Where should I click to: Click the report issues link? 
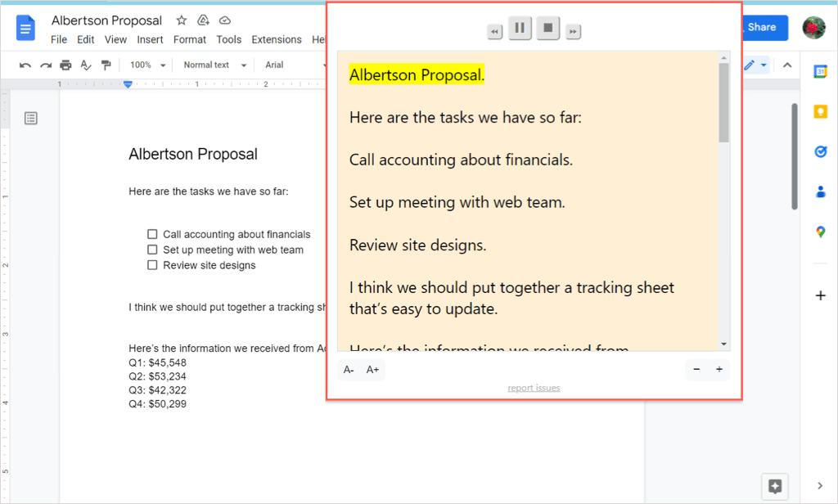pos(534,388)
